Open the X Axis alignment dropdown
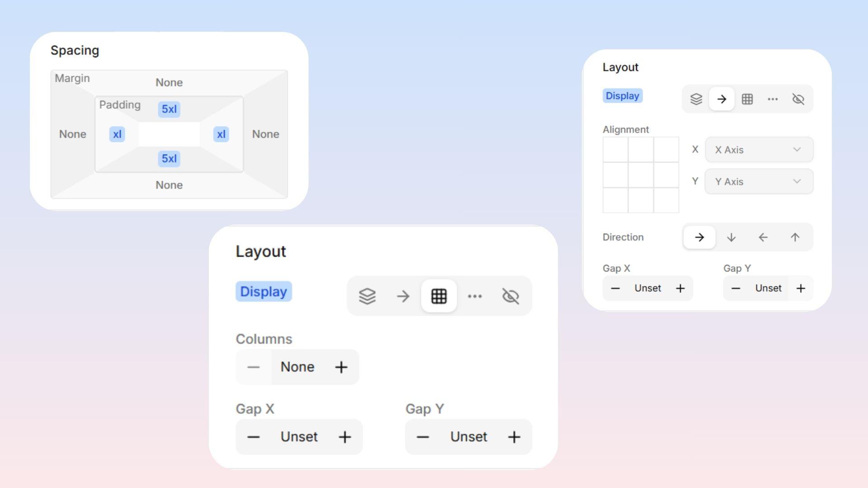 tap(759, 150)
